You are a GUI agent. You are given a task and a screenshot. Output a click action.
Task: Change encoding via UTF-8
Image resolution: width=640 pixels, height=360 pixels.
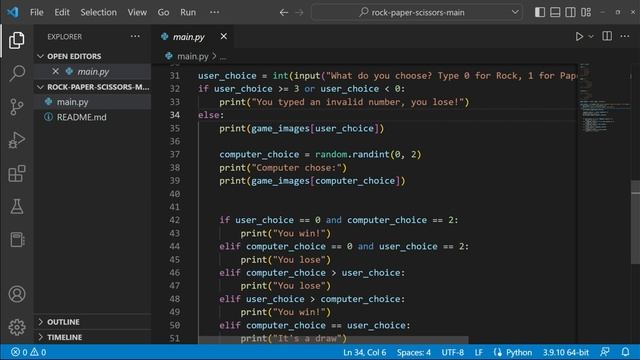(x=452, y=352)
